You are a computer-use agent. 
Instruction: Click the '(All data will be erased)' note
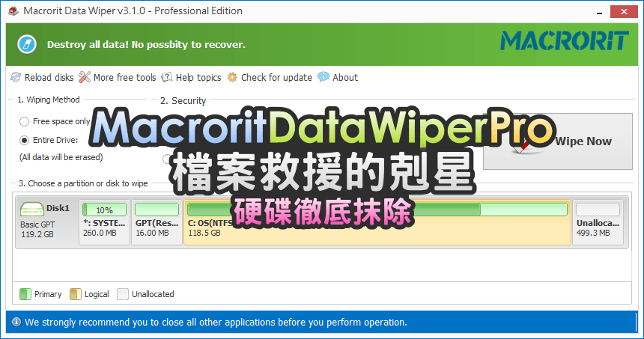click(x=61, y=157)
